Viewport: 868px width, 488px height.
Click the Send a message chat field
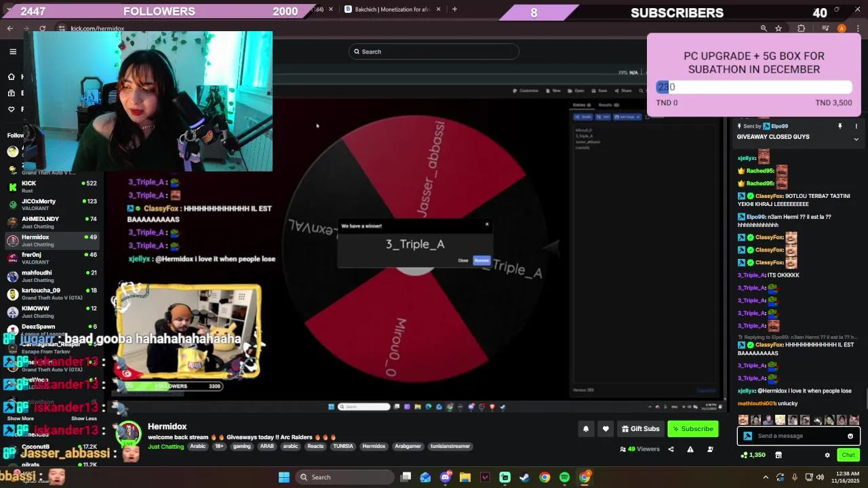(799, 436)
